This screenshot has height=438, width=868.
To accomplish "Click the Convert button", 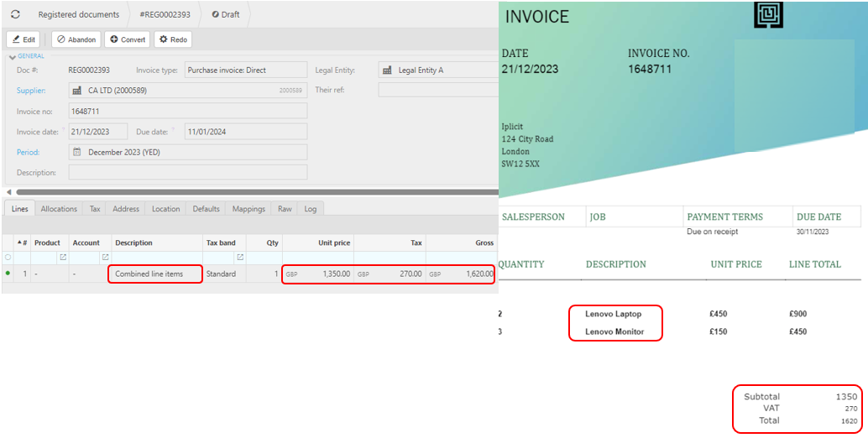I will [x=128, y=39].
